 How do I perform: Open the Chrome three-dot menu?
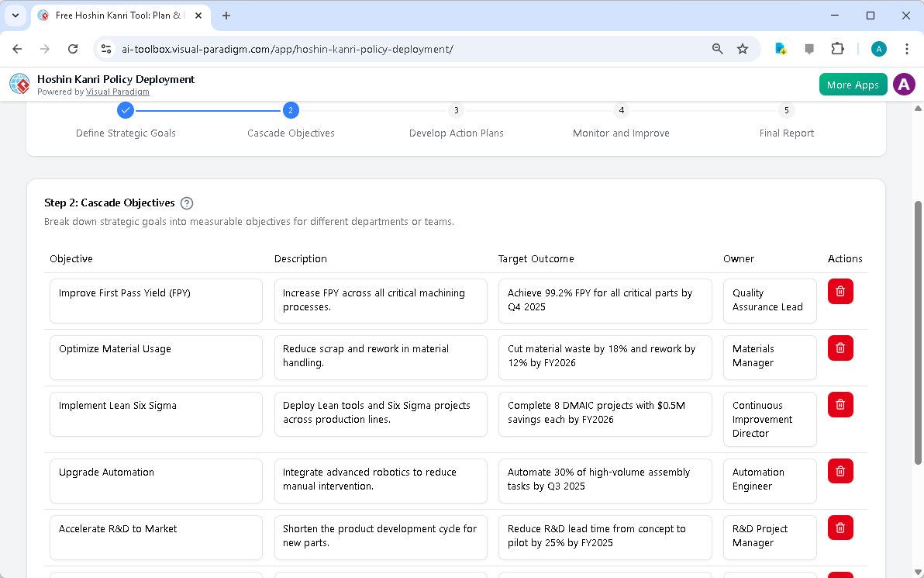907,48
